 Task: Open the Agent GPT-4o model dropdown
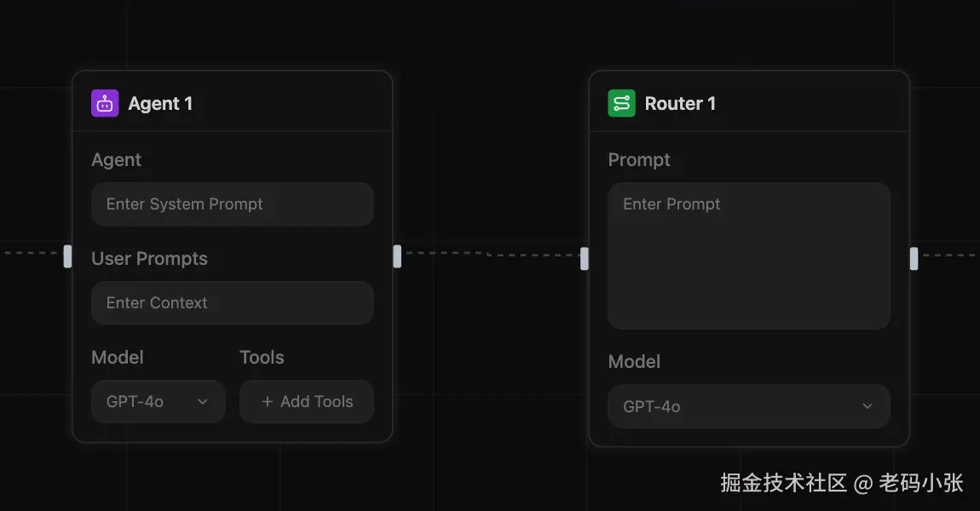158,402
